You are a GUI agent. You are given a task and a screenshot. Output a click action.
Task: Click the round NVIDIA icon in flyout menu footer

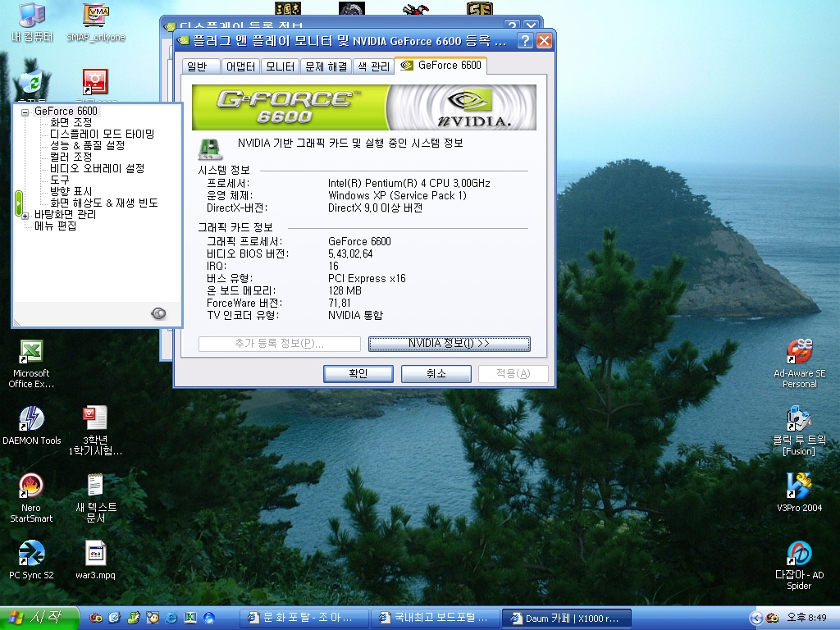pyautogui.click(x=158, y=313)
